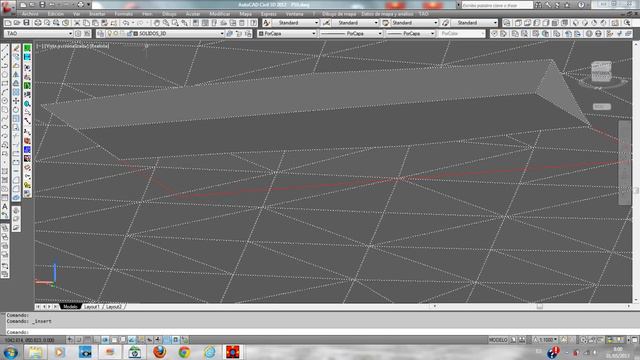Toggle Polar Tracking in the status bar
This screenshot has width=640, height=360.
click(x=105, y=340)
